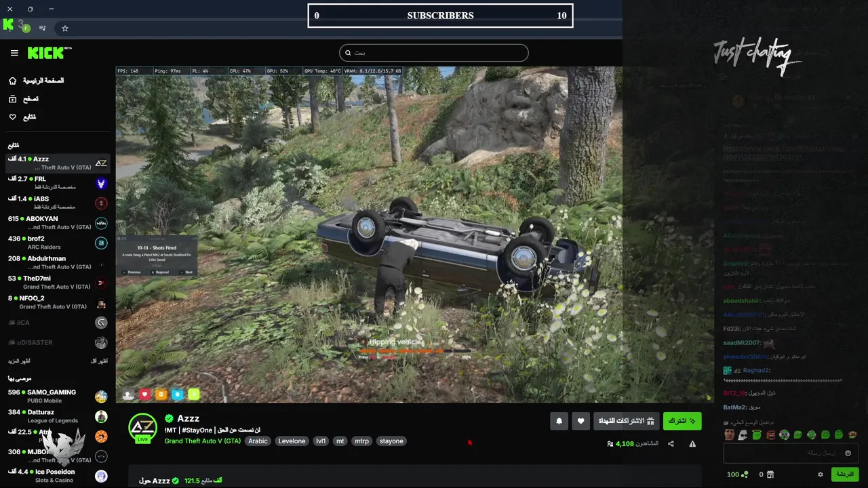Toggle stream notifications bell
The image size is (868, 488).
(559, 421)
